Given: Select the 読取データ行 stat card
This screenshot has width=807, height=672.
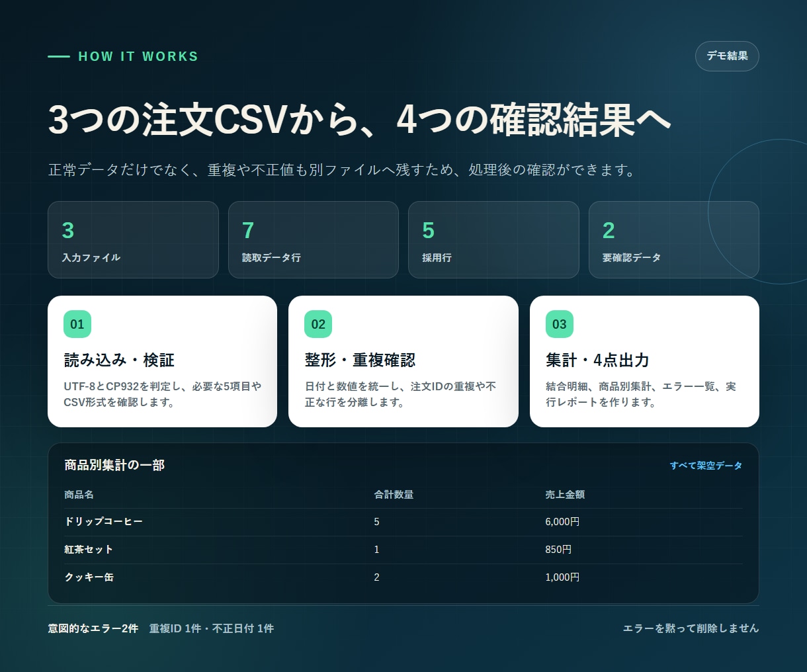Looking at the screenshot, I should [x=314, y=239].
